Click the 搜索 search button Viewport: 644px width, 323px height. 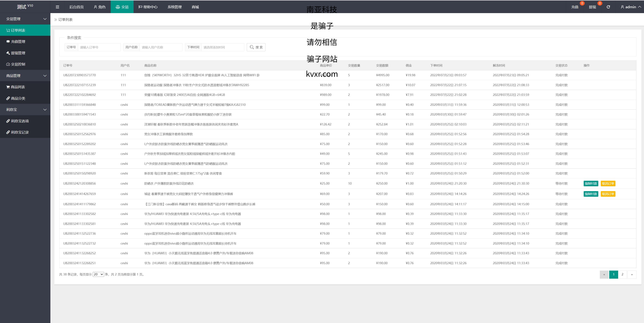pos(256,47)
